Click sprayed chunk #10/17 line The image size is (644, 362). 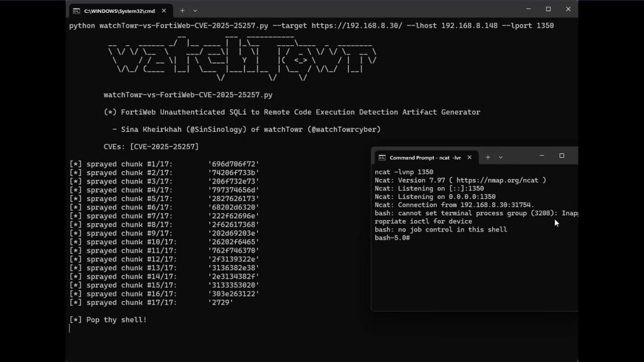pos(164,242)
